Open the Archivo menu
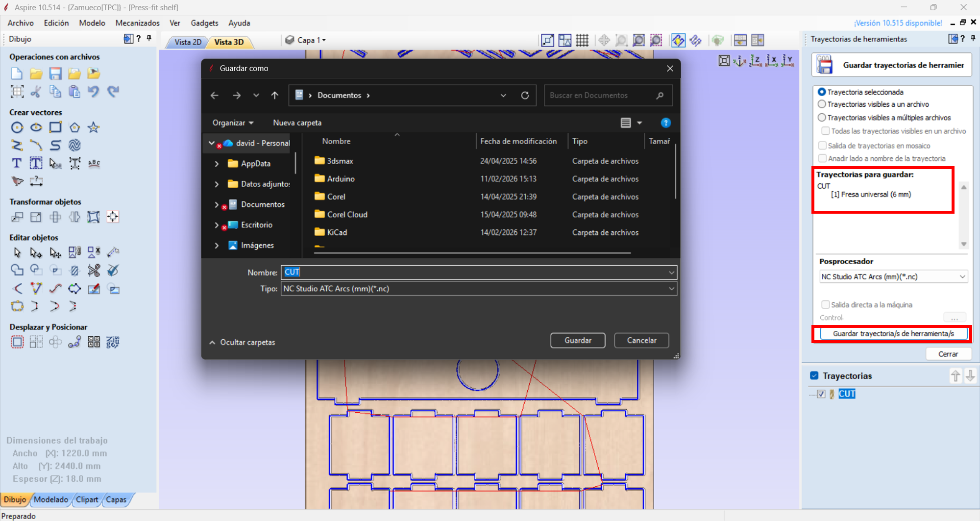The height and width of the screenshot is (521, 980). (21, 23)
